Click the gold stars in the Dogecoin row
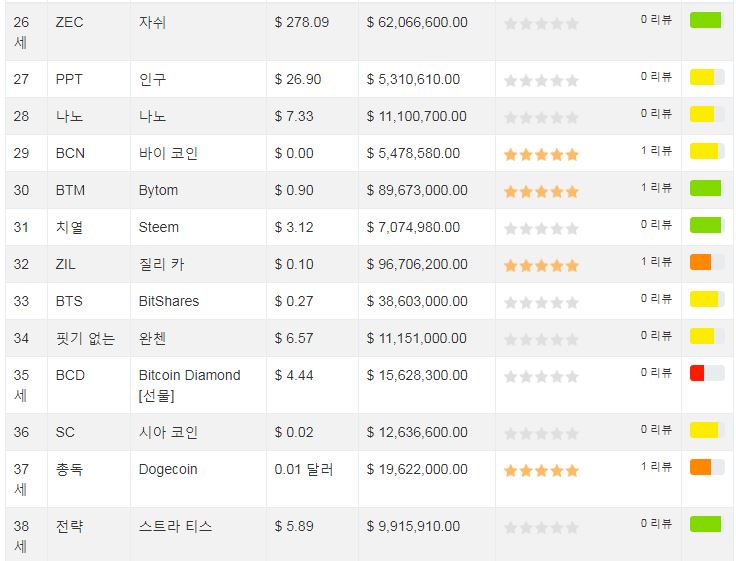This screenshot has height=561, width=736. [x=541, y=470]
